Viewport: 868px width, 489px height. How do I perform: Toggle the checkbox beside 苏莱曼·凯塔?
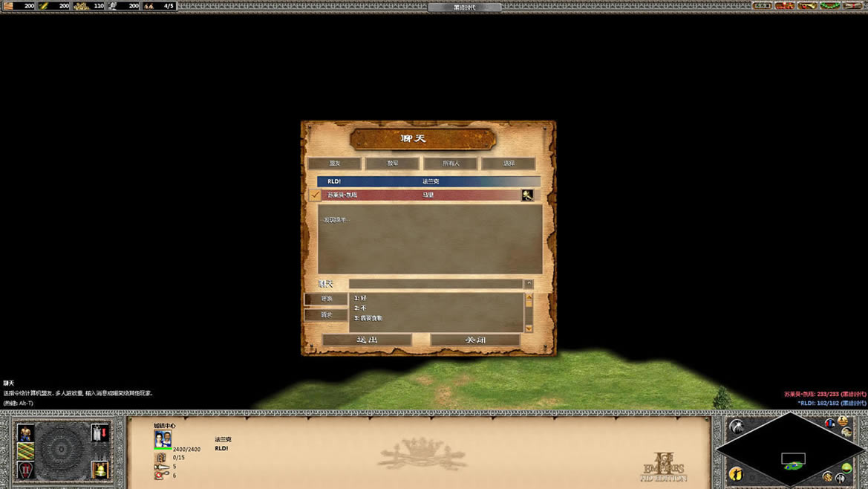[316, 195]
